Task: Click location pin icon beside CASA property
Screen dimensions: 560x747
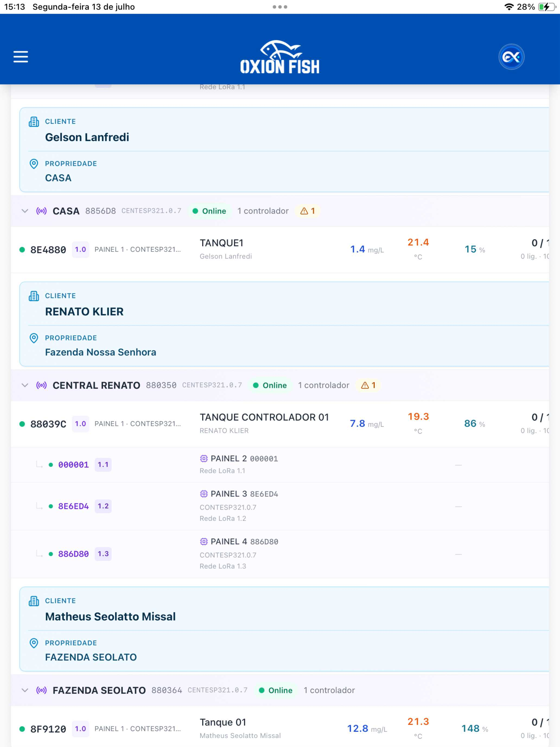Action: [x=34, y=164]
